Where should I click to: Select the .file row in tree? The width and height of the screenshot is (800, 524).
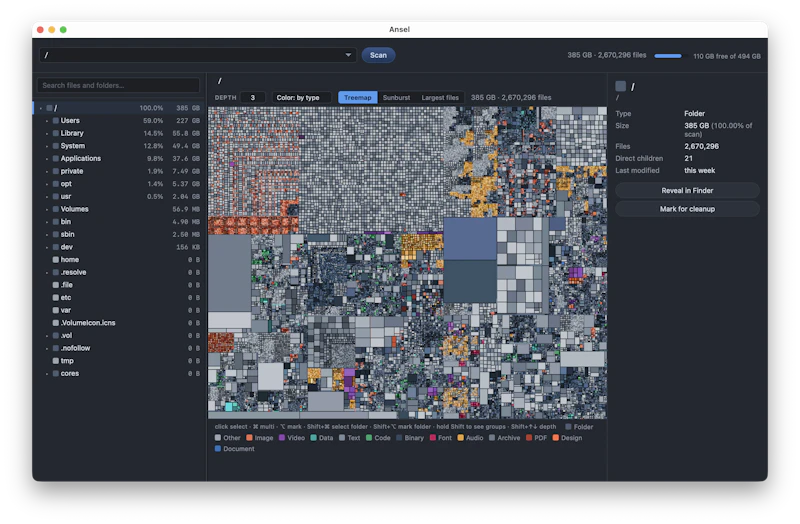tap(118, 285)
